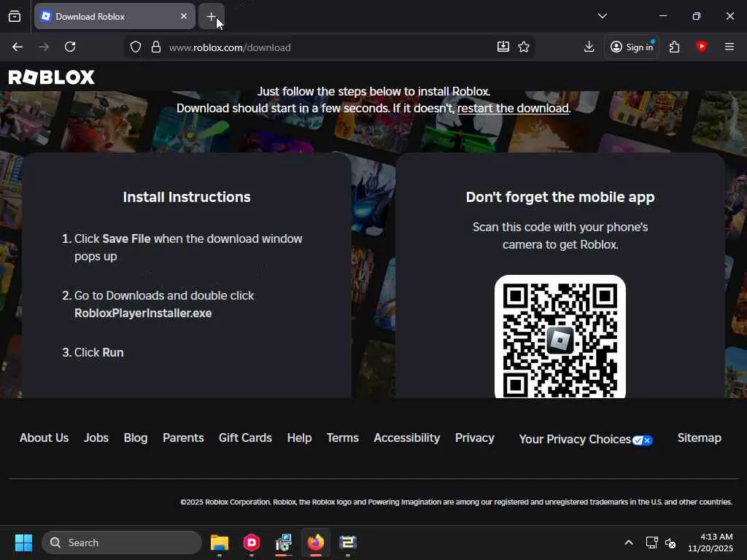Open the Extensions puzzle icon
747x560 pixels.
[x=674, y=47]
